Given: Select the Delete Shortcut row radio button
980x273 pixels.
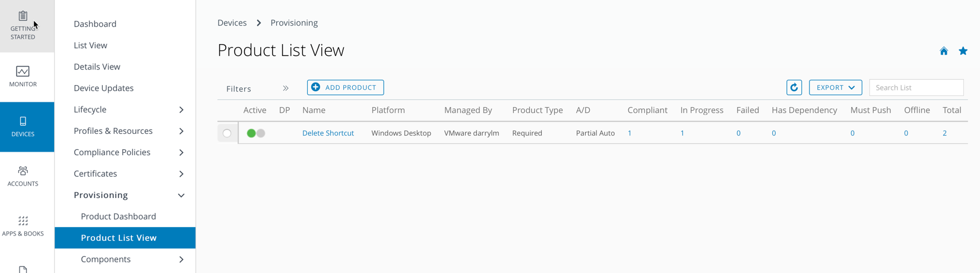Looking at the screenshot, I should click(x=227, y=133).
